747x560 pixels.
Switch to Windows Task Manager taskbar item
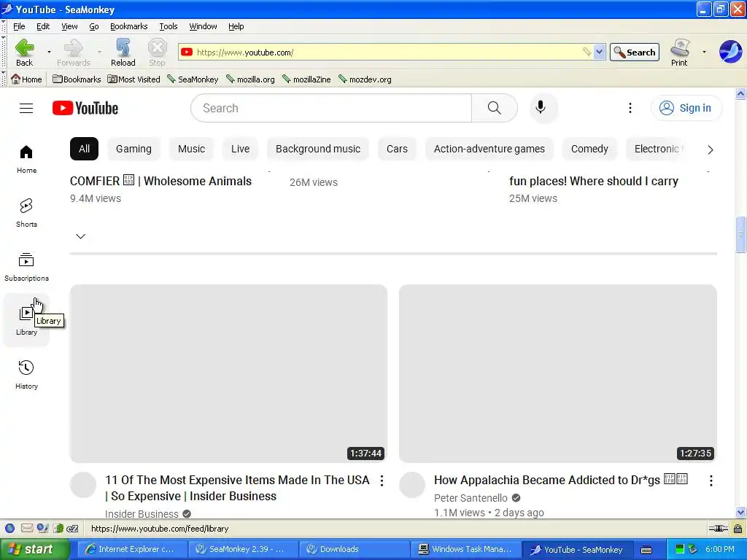point(465,549)
